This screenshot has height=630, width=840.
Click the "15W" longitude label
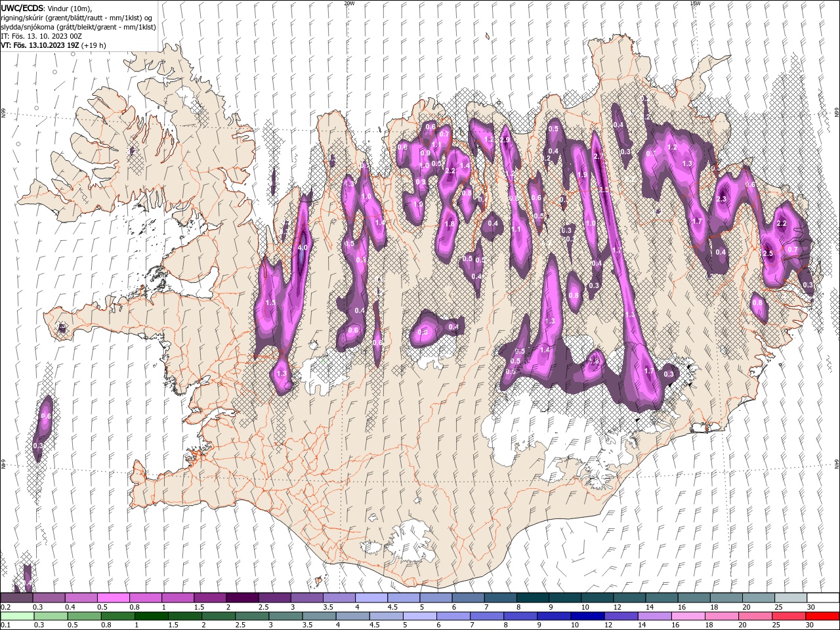(x=695, y=3)
